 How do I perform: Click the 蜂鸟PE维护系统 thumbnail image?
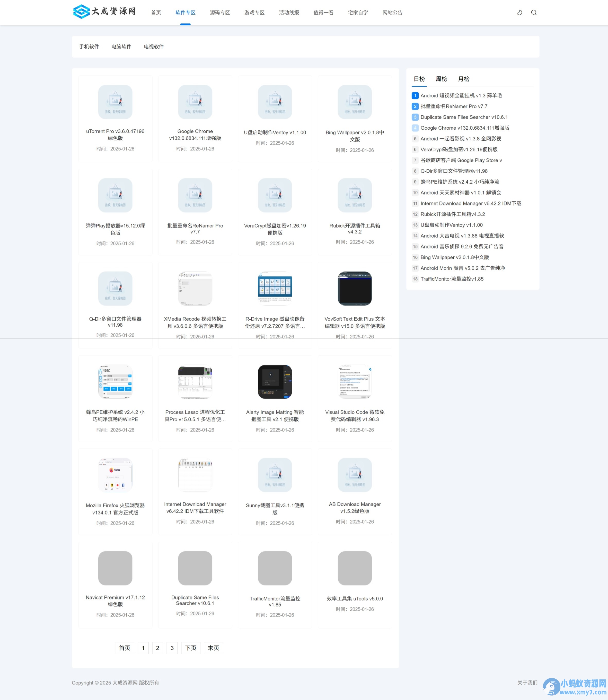(x=115, y=382)
